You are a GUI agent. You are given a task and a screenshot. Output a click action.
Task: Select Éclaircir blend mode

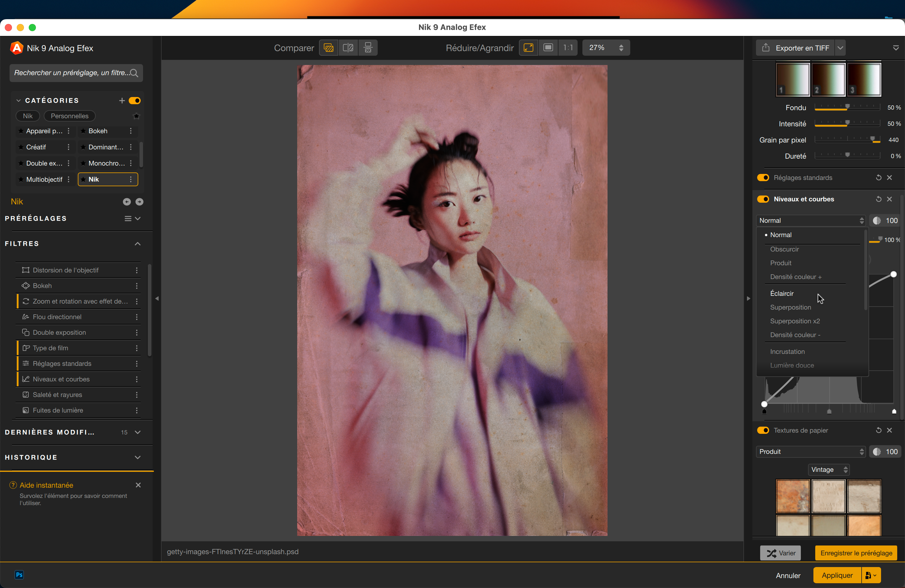pos(782,293)
